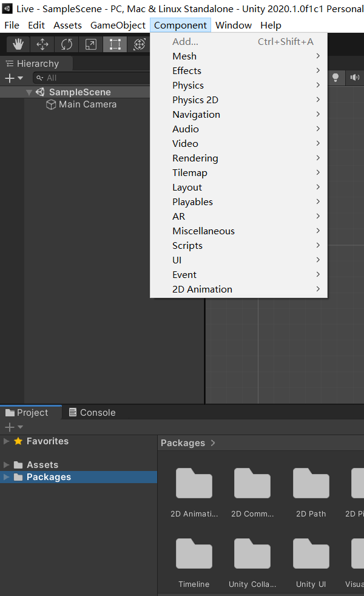364x596 pixels.
Task: Open the Physics 2D submenu
Action: tap(195, 100)
